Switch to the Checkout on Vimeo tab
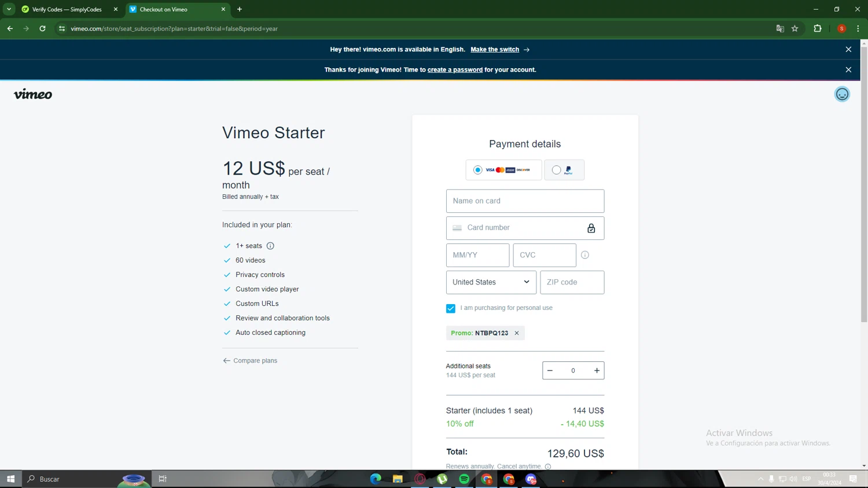 click(176, 9)
